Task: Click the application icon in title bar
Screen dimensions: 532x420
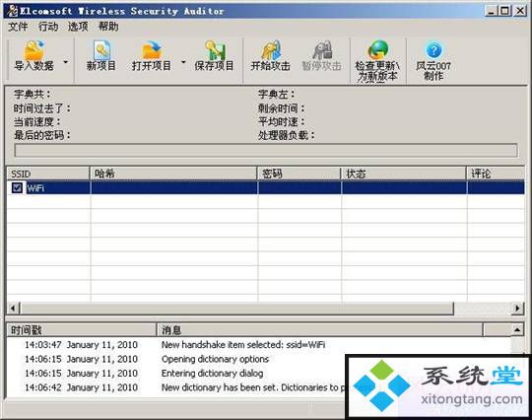Action: tap(13, 11)
